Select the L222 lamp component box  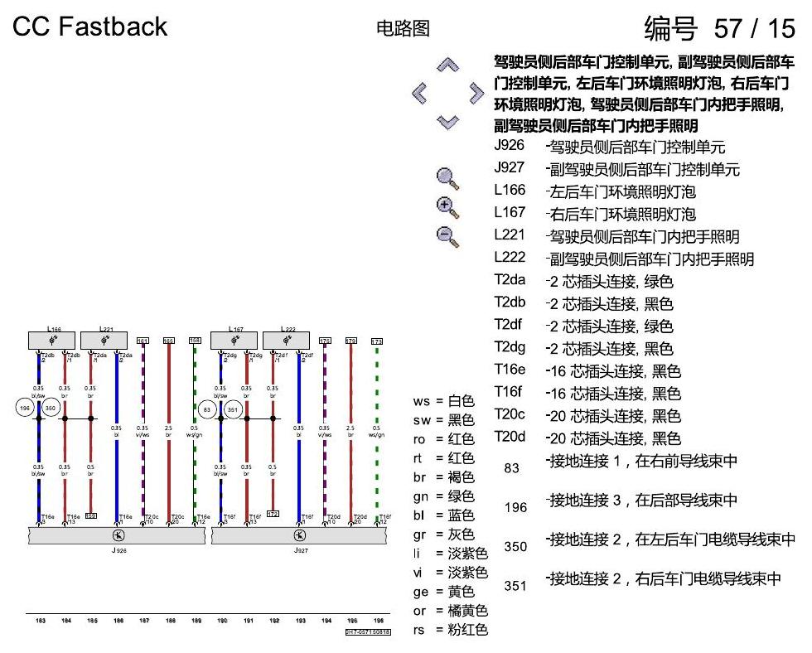tap(287, 341)
